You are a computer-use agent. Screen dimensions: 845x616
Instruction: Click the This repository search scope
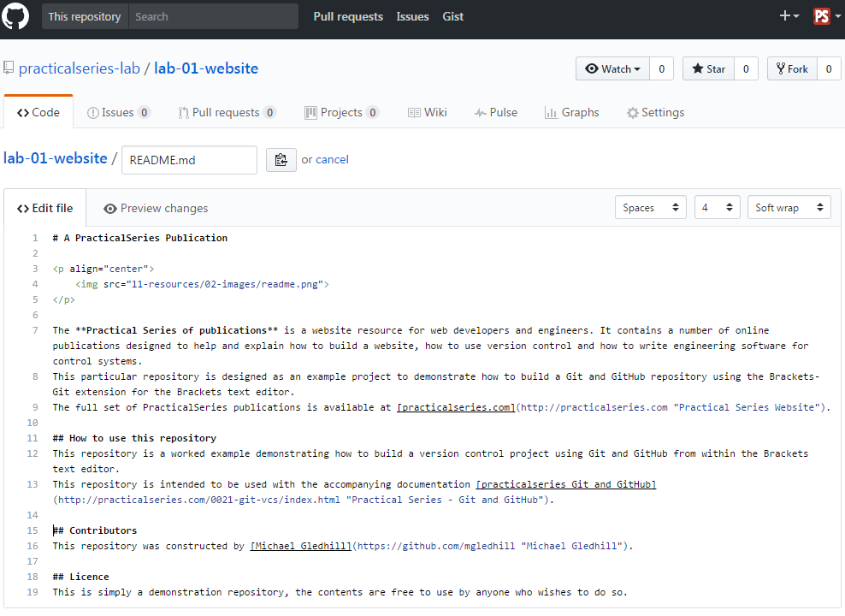(85, 17)
